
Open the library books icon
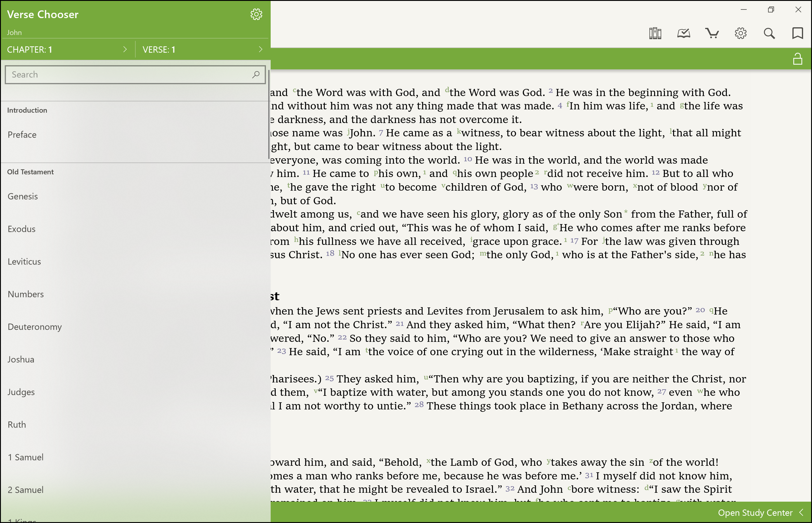pyautogui.click(x=655, y=33)
